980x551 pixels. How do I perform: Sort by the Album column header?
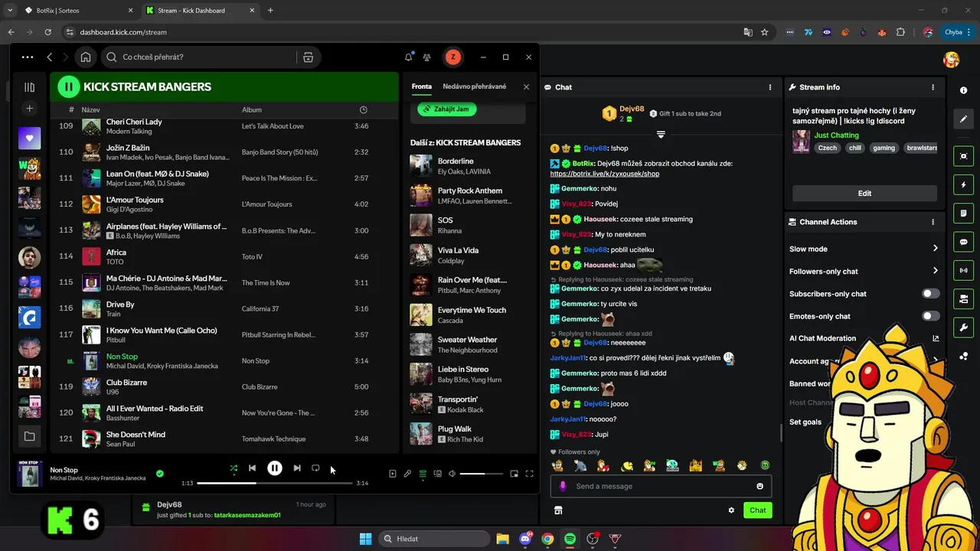[x=251, y=109]
